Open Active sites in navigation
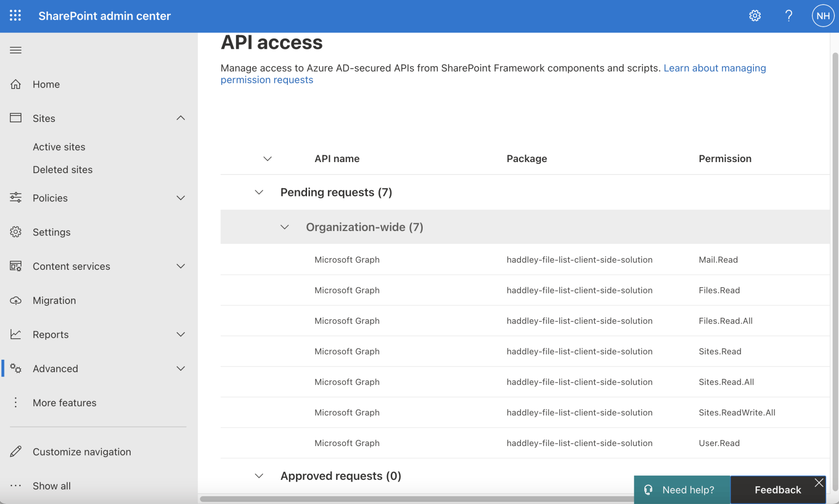Image resolution: width=839 pixels, height=504 pixels. 59,147
